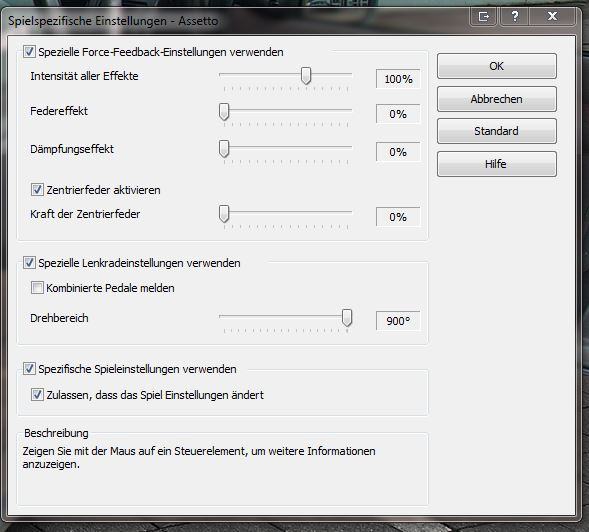Screen dimensions: 589x532
Task: Toggle Spezielle Force-Feedback-Einstellungen verwenden checkbox
Action: (29, 51)
